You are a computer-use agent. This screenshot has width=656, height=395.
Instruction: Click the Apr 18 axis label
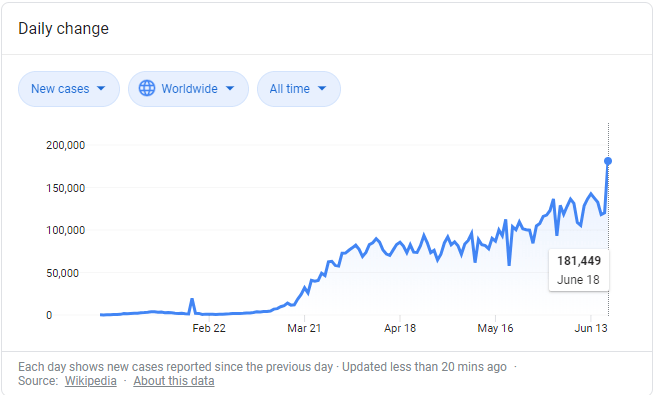(x=400, y=328)
